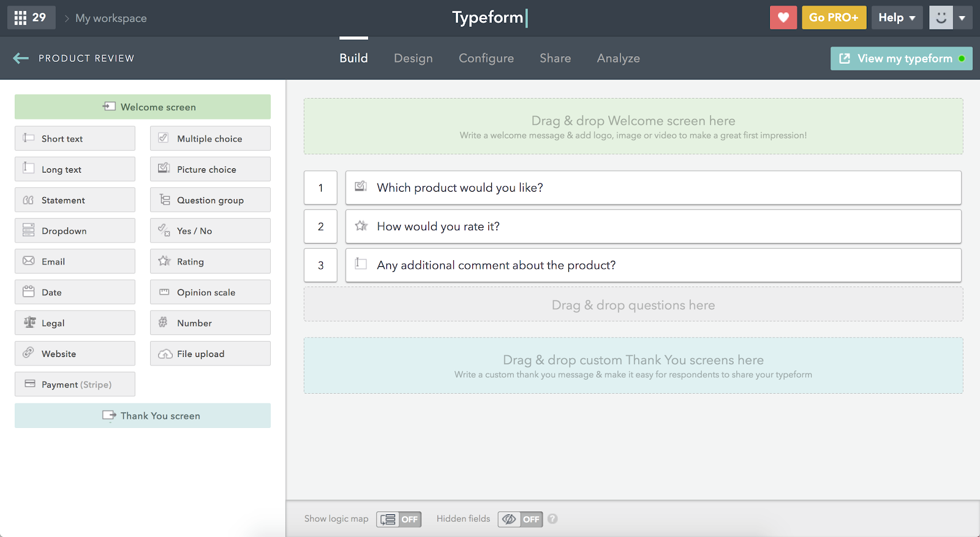The width and height of the screenshot is (980, 537).
Task: Go back using the left arrow icon
Action: click(x=21, y=58)
